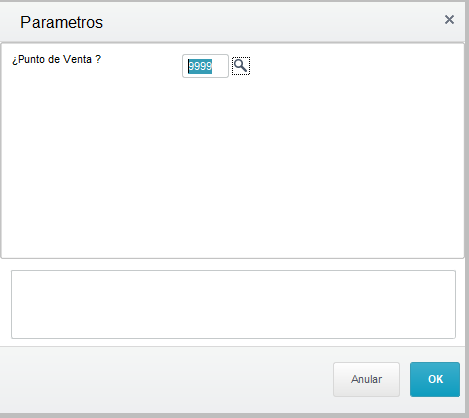This screenshot has width=469, height=418.
Task: Click the blue OK button
Action: click(x=435, y=379)
